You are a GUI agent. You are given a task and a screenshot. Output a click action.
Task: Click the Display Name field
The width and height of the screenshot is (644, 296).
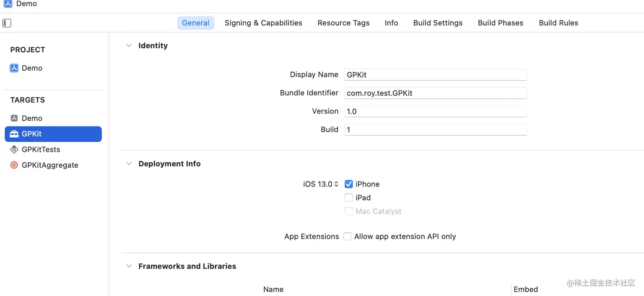(435, 75)
